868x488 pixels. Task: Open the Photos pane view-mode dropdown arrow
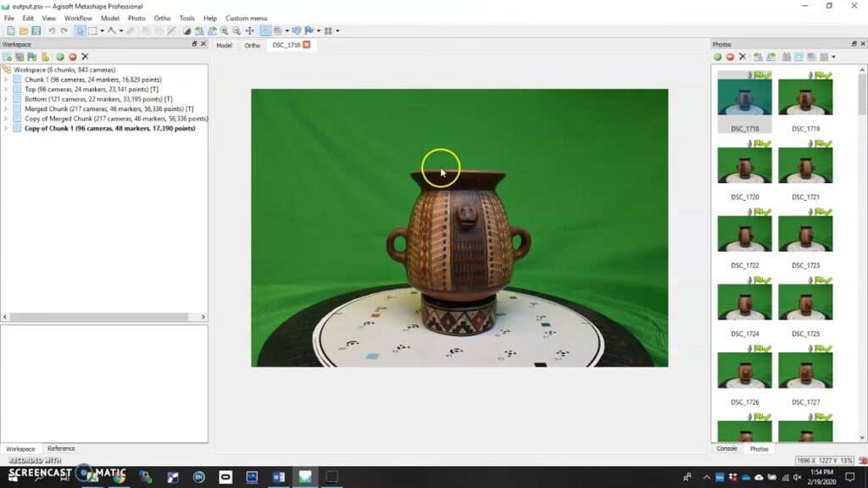coord(833,57)
